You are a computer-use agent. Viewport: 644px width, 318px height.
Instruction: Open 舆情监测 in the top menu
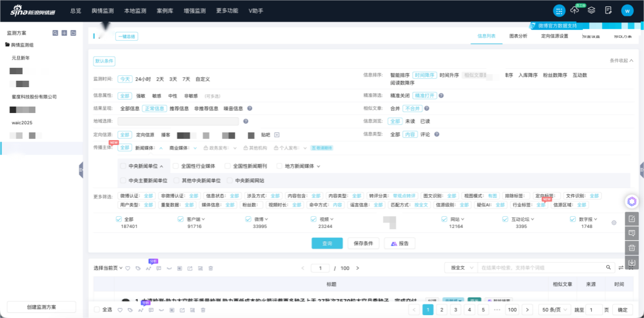(103, 11)
